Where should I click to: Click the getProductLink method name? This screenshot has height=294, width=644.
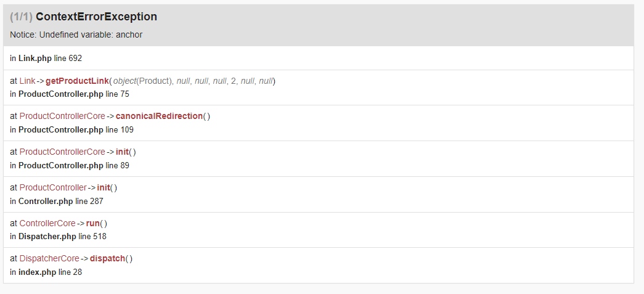(77, 81)
